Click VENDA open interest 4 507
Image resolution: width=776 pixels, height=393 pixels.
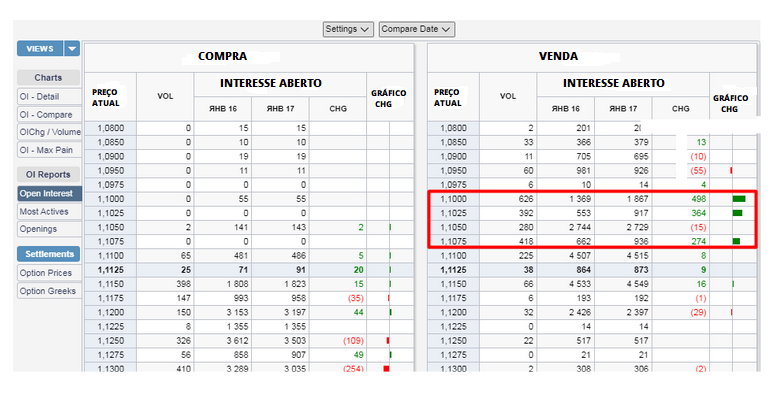[x=579, y=256]
